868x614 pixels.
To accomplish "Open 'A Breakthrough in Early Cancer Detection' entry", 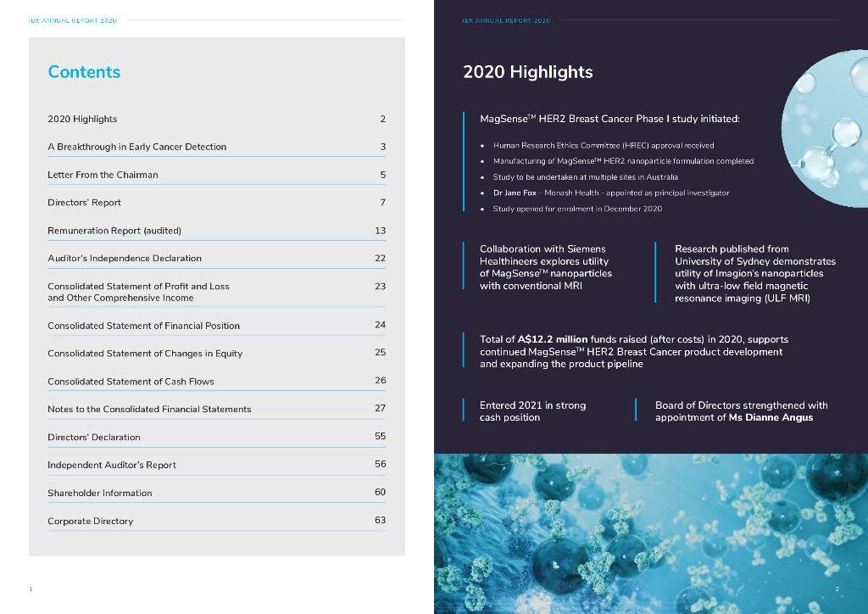I will (x=216, y=147).
